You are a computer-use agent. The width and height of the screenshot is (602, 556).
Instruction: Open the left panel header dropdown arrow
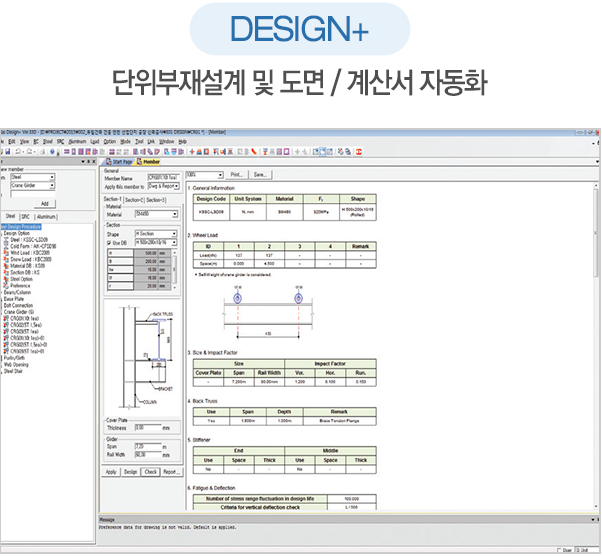(83, 162)
